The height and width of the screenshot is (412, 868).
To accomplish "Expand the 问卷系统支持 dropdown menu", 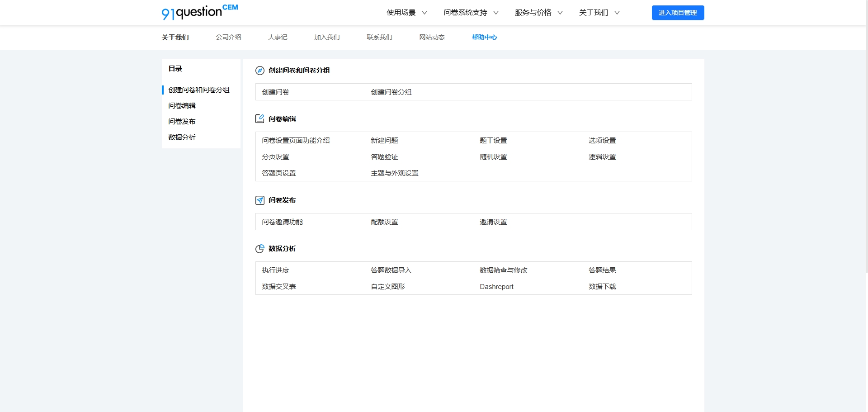I will [x=471, y=13].
